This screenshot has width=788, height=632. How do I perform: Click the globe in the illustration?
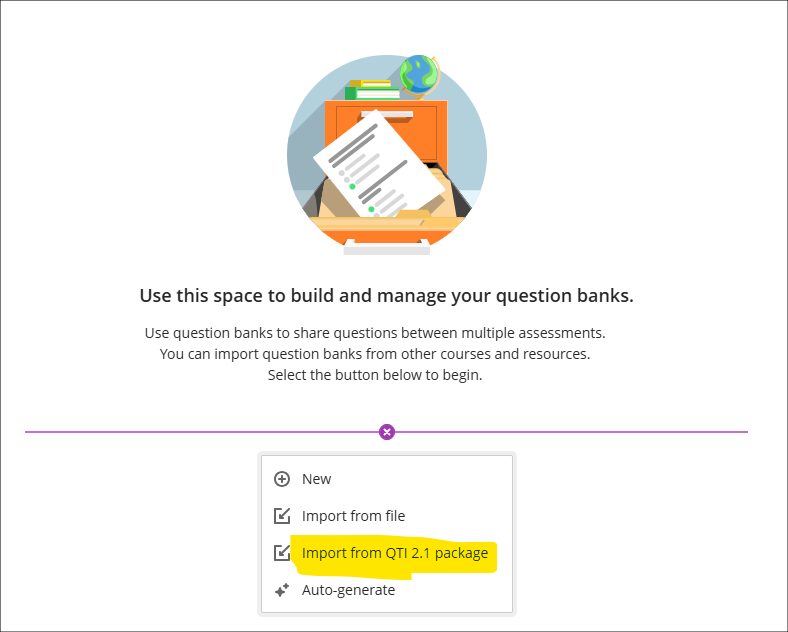tap(419, 75)
